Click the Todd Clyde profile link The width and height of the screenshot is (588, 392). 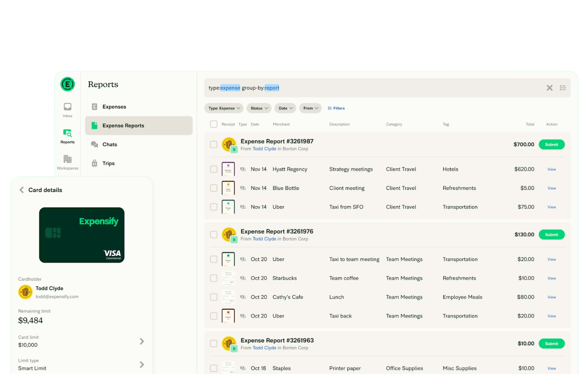[x=264, y=149]
